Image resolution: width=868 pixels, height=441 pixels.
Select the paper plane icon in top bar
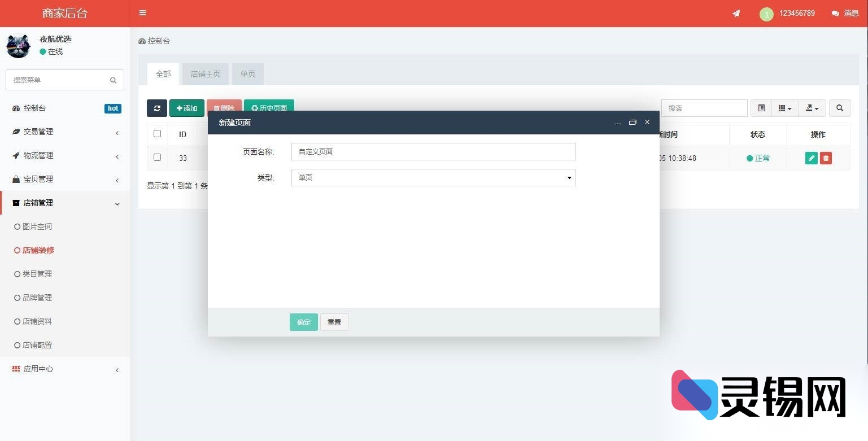736,13
